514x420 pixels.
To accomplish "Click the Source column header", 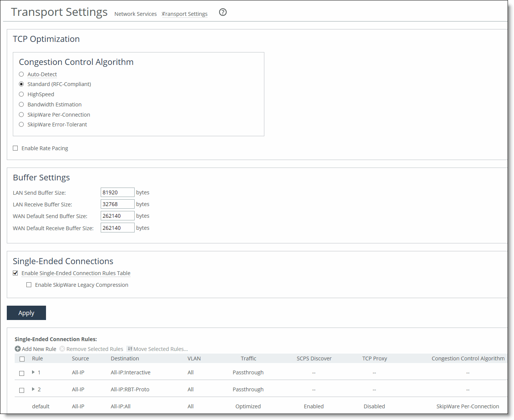I will point(80,358).
